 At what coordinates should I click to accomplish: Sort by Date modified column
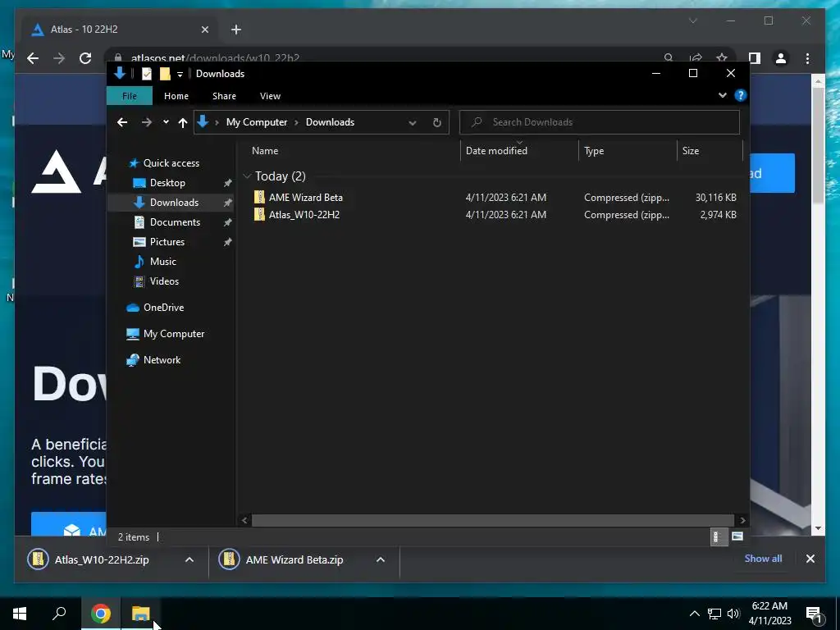tap(496, 151)
